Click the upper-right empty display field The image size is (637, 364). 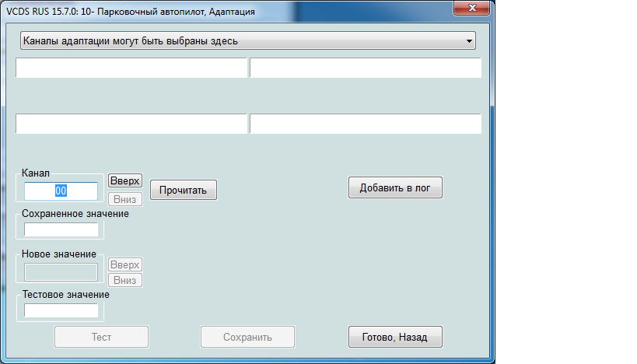click(365, 68)
